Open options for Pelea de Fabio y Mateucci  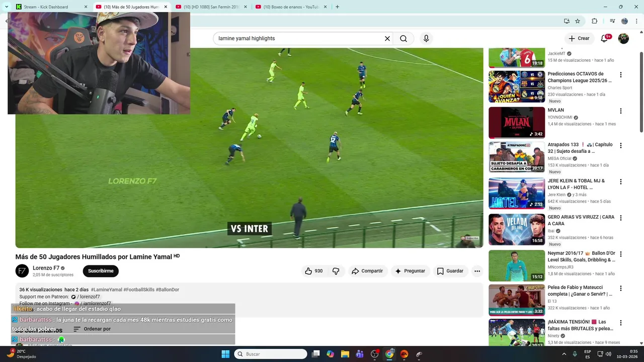[620, 288]
